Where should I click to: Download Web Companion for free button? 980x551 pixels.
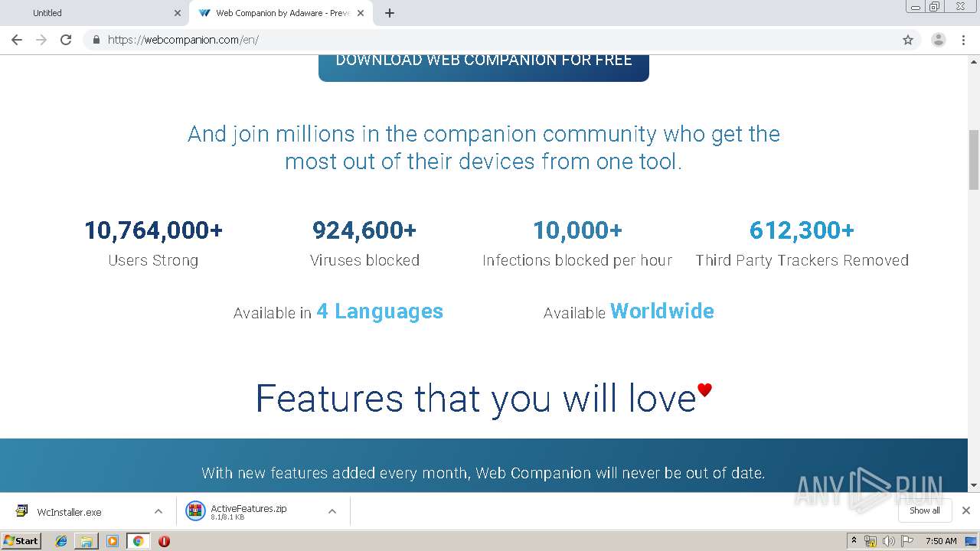[x=484, y=67]
